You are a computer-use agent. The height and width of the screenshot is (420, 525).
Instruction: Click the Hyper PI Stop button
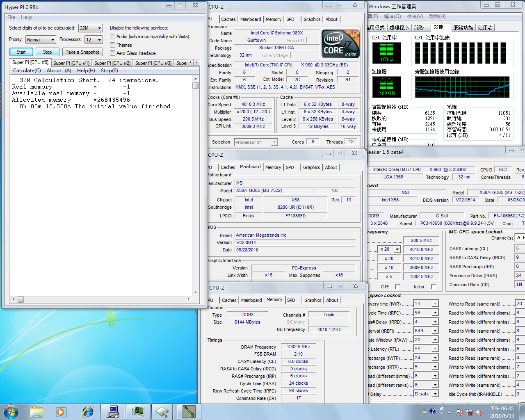[x=48, y=52]
